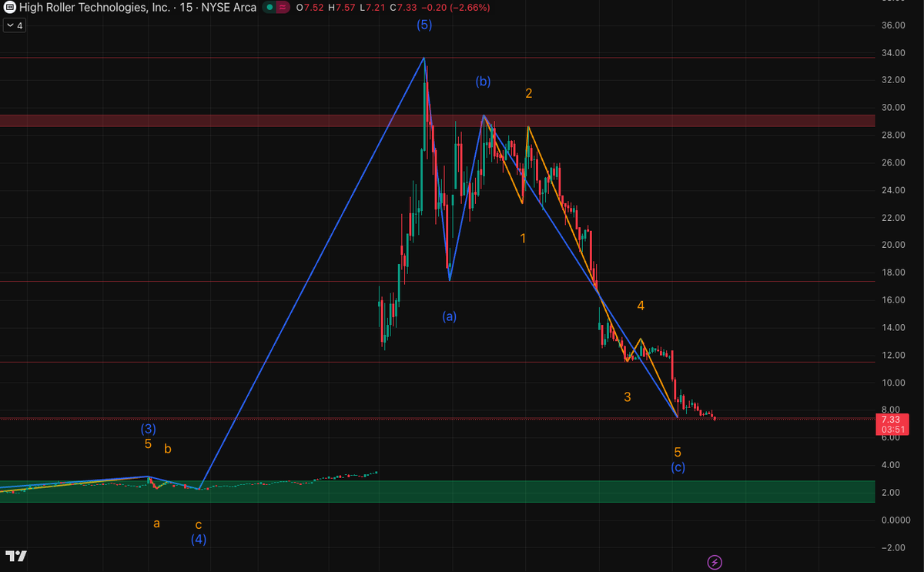Click the change value −0.20 (−2.66%)
924x572 pixels.
454,7
